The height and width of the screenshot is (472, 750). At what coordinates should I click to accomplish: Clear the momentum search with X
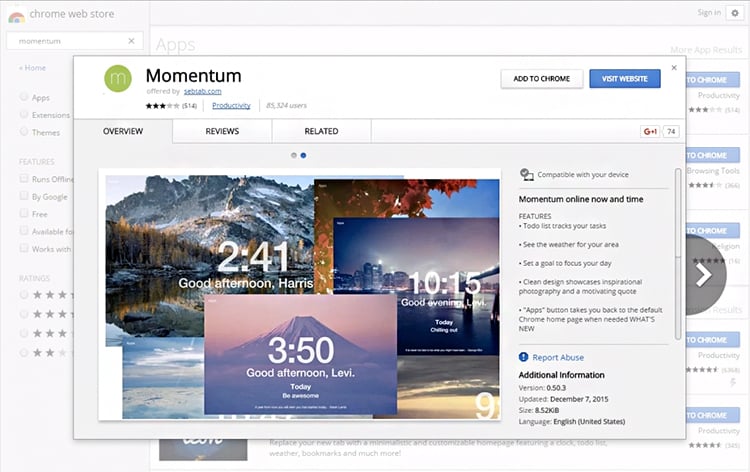tap(131, 41)
